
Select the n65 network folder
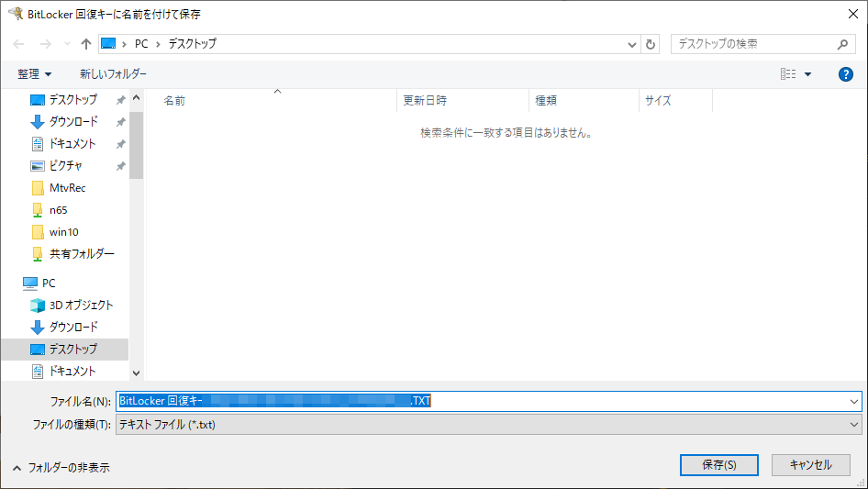click(x=58, y=209)
